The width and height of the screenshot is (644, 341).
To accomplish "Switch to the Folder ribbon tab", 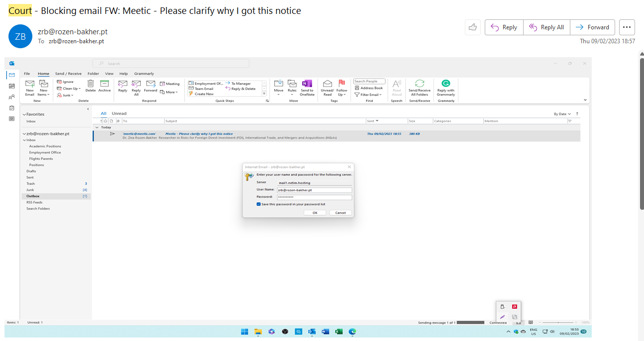I will click(93, 74).
